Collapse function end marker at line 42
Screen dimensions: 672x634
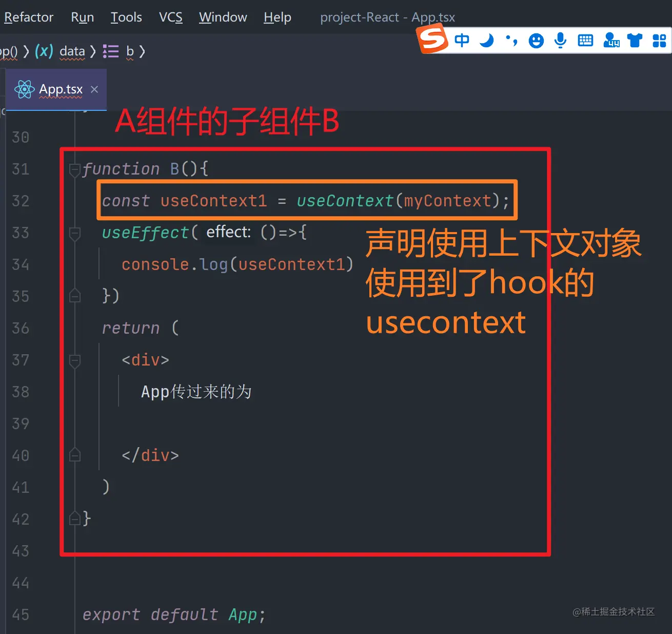(x=75, y=519)
